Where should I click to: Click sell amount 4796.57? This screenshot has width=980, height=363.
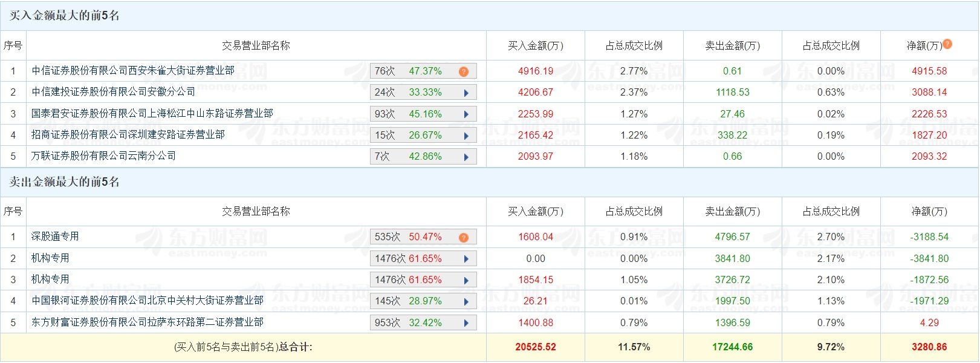click(733, 237)
